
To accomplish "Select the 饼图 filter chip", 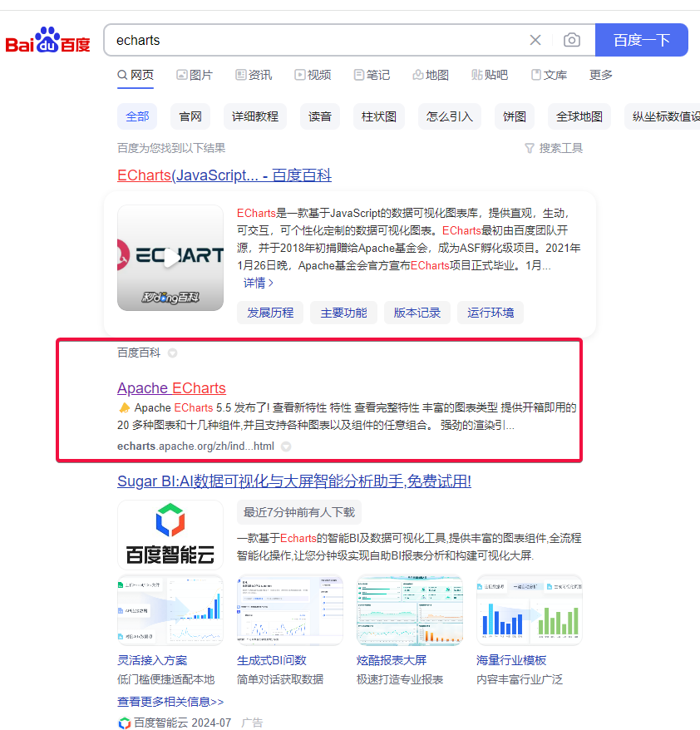I will [515, 116].
